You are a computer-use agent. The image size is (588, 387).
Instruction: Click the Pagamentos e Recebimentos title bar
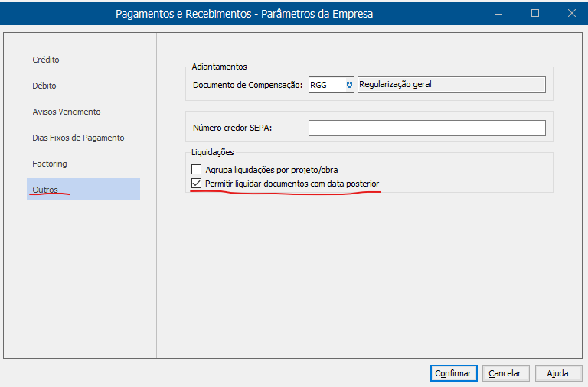pos(245,13)
